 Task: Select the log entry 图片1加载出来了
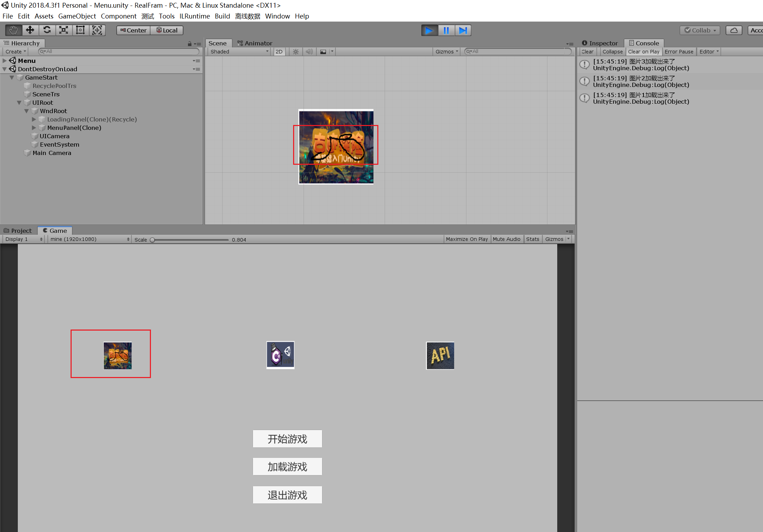(x=670, y=98)
